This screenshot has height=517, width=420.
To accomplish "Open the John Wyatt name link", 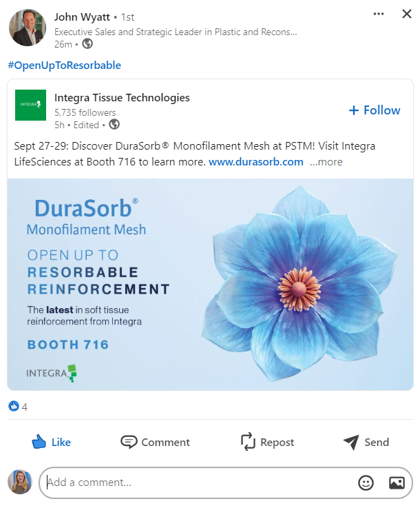I will point(82,17).
